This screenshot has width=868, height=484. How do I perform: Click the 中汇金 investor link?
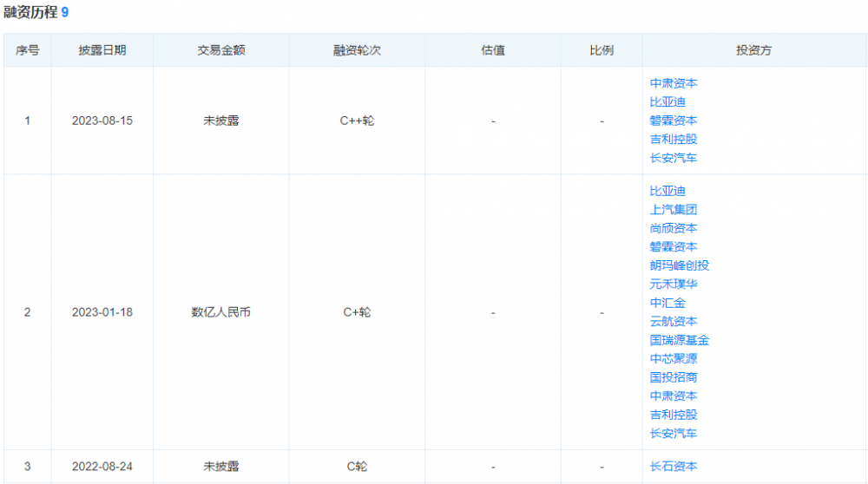point(667,303)
